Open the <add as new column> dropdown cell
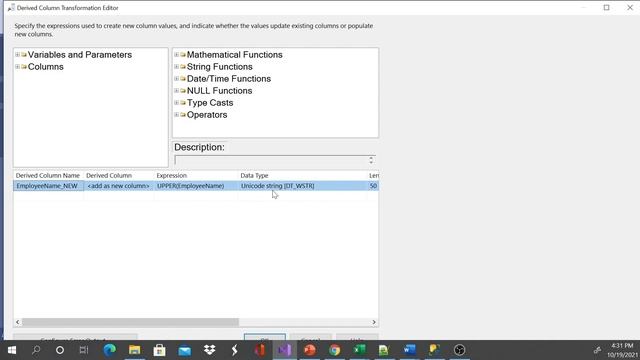 [x=118, y=186]
